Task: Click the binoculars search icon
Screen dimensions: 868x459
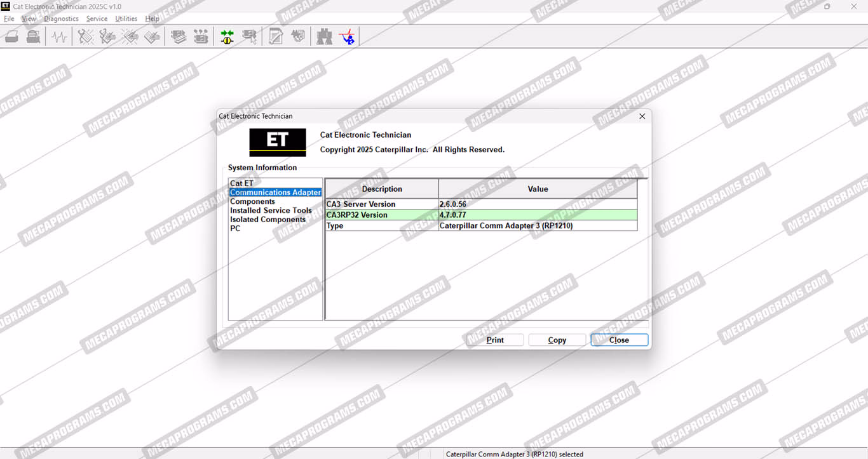Action: click(325, 37)
